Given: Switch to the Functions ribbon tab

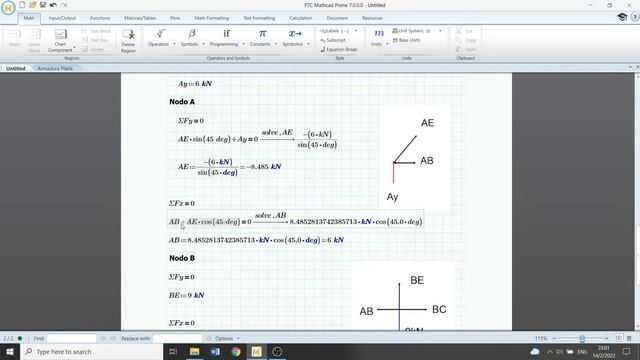Looking at the screenshot, I should pyautogui.click(x=100, y=18).
